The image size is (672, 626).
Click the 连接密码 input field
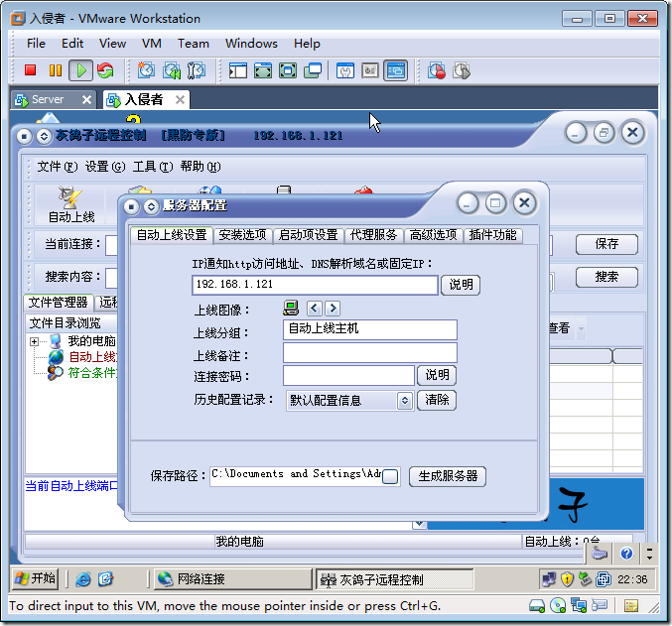(348, 375)
